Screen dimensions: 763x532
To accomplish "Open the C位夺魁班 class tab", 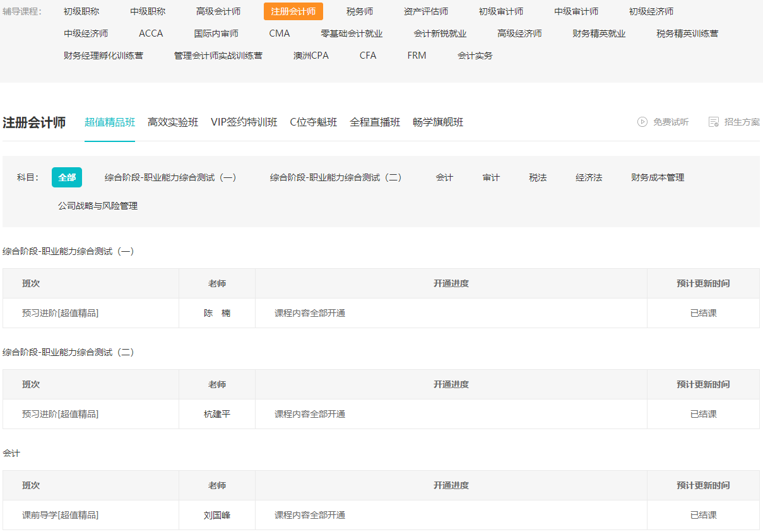I will pyautogui.click(x=313, y=122).
